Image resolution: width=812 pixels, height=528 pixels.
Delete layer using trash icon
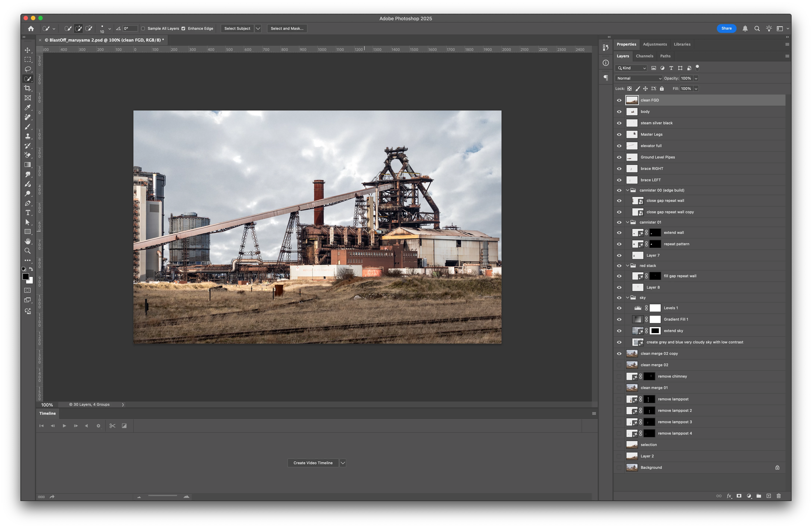click(x=779, y=496)
